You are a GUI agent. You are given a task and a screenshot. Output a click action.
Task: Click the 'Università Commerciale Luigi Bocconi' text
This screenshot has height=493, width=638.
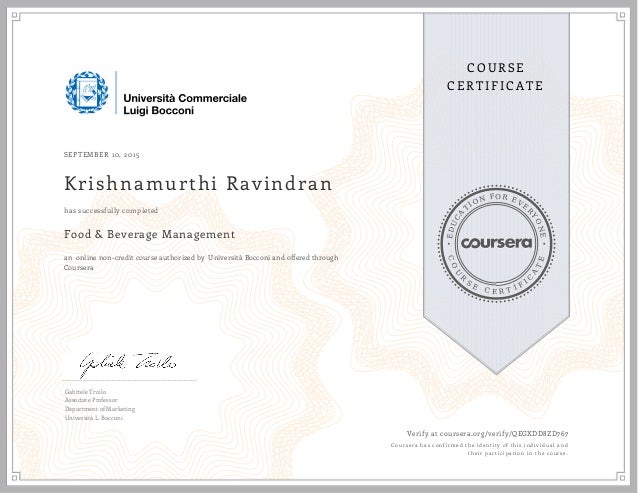point(185,104)
